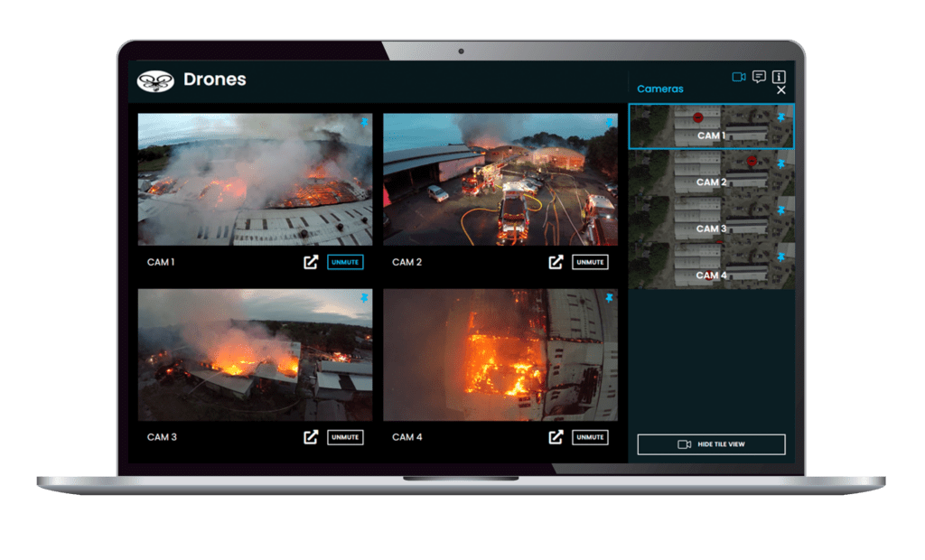Image resolution: width=925 pixels, height=560 pixels.
Task: Click the CAM 3 label under video
Action: pyautogui.click(x=162, y=437)
